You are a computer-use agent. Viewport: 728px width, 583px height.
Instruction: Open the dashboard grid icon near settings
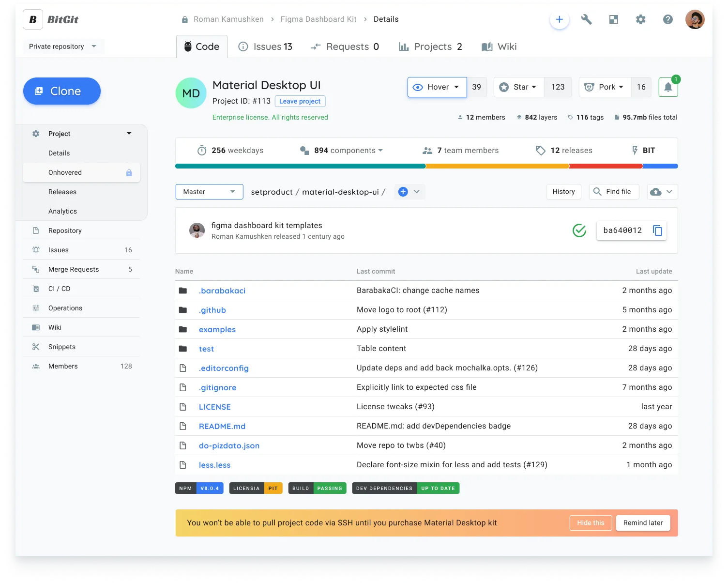(x=613, y=19)
